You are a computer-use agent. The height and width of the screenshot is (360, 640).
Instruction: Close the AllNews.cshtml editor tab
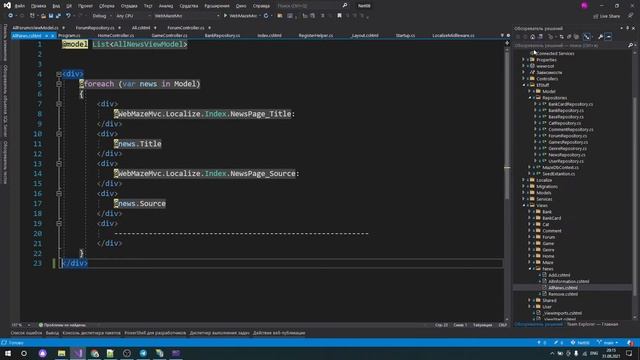point(52,36)
